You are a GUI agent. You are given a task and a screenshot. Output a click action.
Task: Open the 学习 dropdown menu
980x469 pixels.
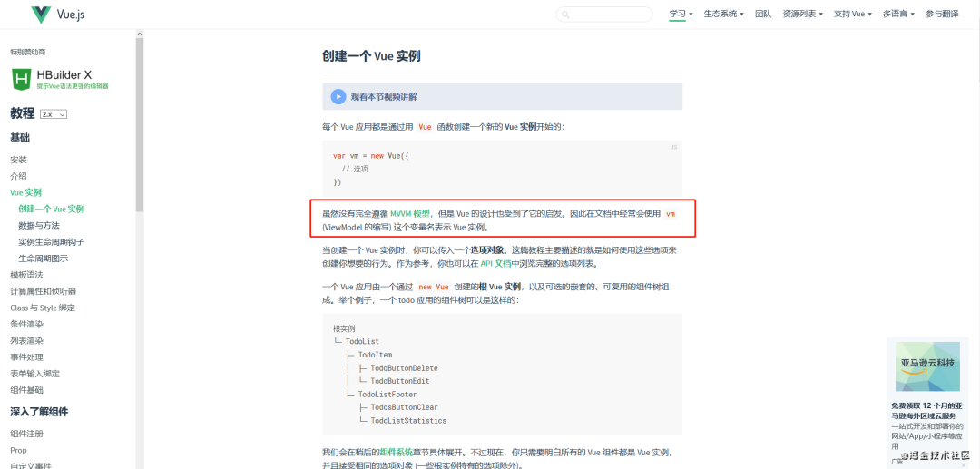[x=681, y=14]
